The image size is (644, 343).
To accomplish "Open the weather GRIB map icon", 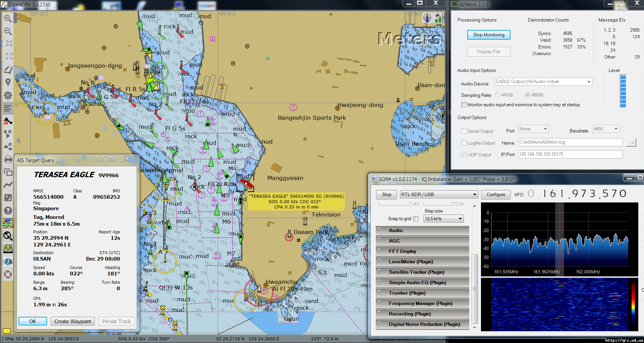I will (x=8, y=223).
